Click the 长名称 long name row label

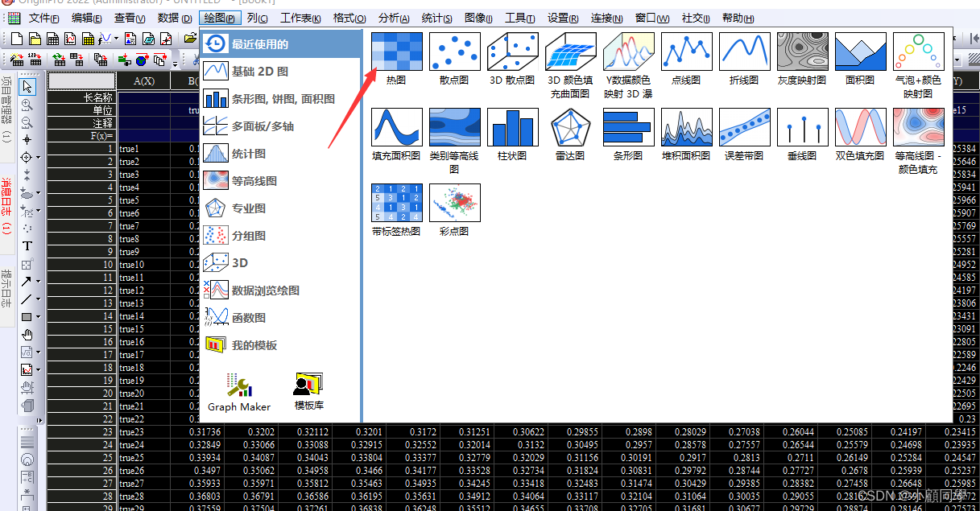pos(82,97)
